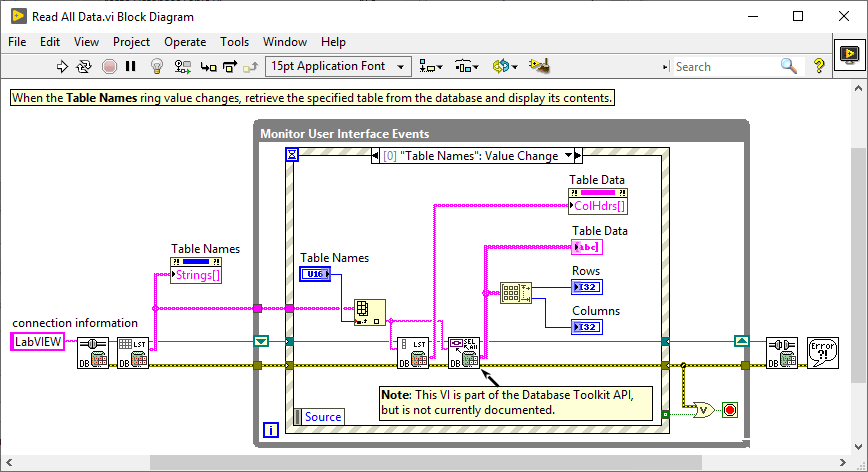The width and height of the screenshot is (868, 472).
Task: Click the loop stop terminal
Action: 730,408
